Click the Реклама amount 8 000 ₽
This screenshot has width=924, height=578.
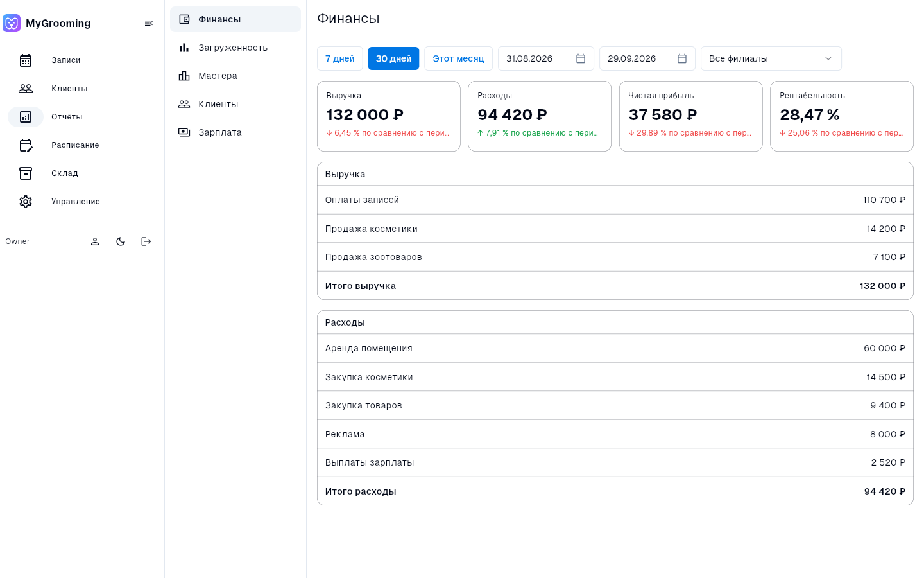pyautogui.click(x=888, y=434)
